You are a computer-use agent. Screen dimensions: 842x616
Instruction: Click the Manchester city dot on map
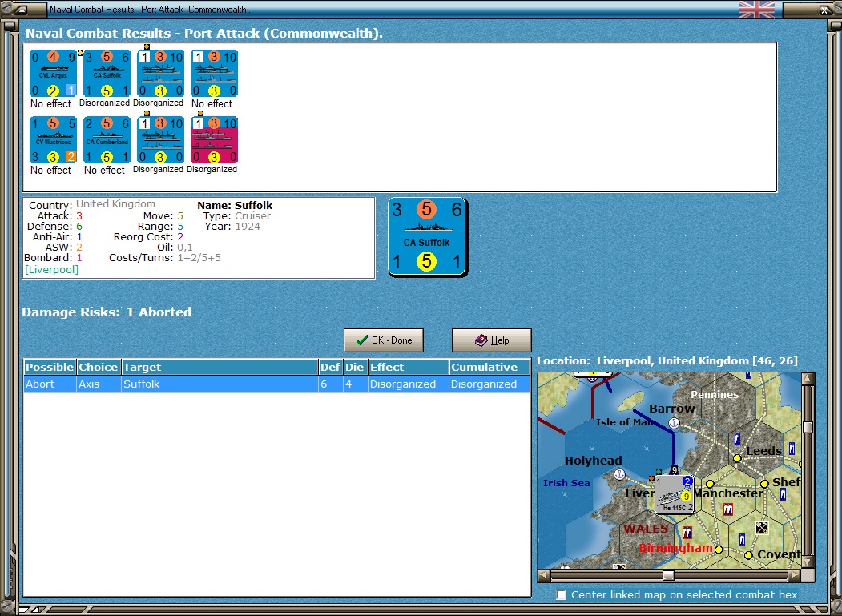(710, 484)
